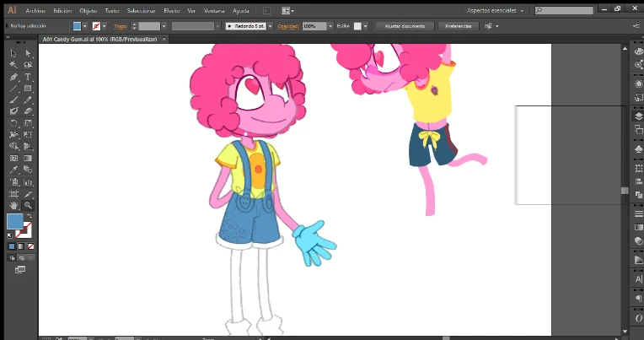Select the Magic Wand tool

(13, 65)
